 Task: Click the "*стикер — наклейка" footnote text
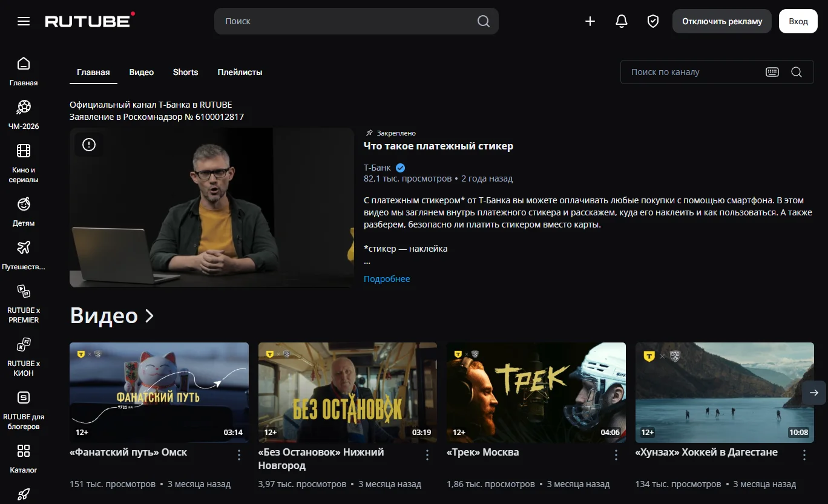(x=406, y=249)
